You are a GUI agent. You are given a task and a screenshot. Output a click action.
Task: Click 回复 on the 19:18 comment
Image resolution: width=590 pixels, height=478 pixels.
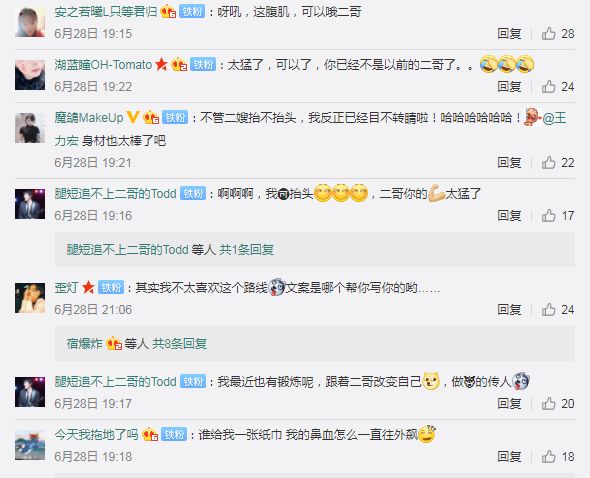(x=509, y=457)
